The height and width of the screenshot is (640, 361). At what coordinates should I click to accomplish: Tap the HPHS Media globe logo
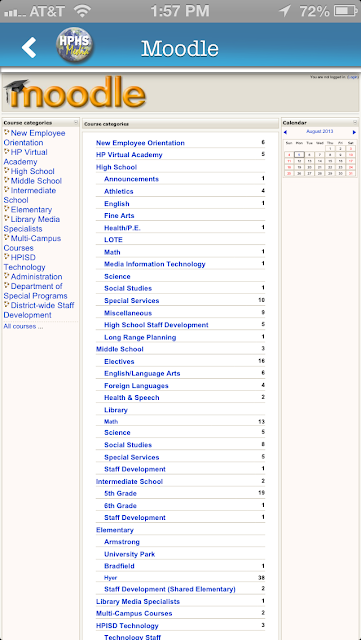[x=75, y=45]
